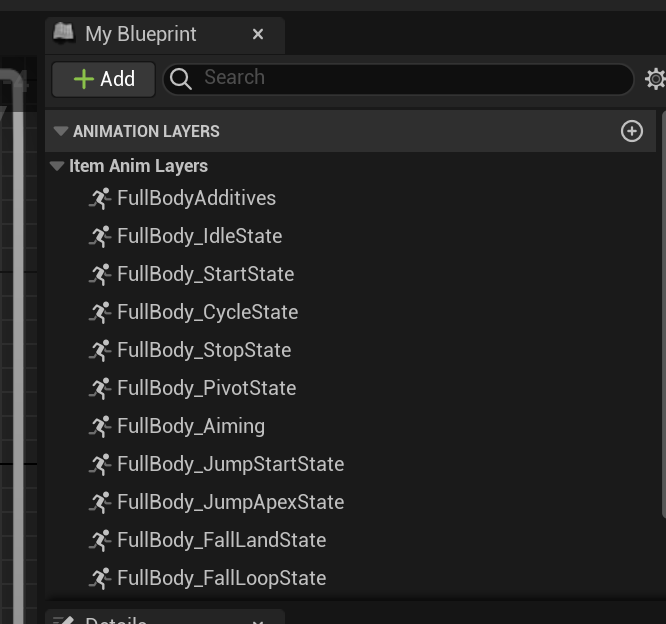
Task: Select the FullBody_JumpStartState layer
Action: point(230,464)
